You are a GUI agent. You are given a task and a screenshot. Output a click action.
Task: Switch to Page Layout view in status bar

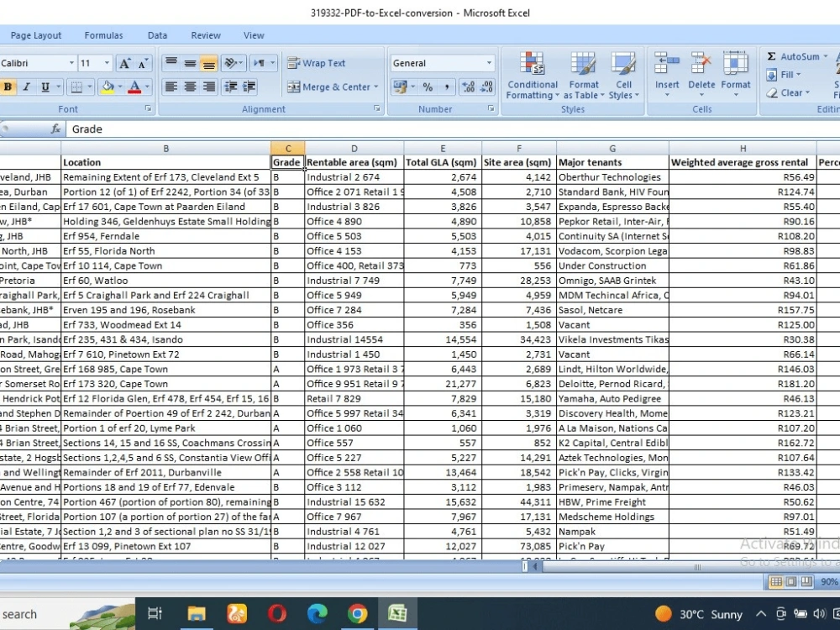[790, 582]
